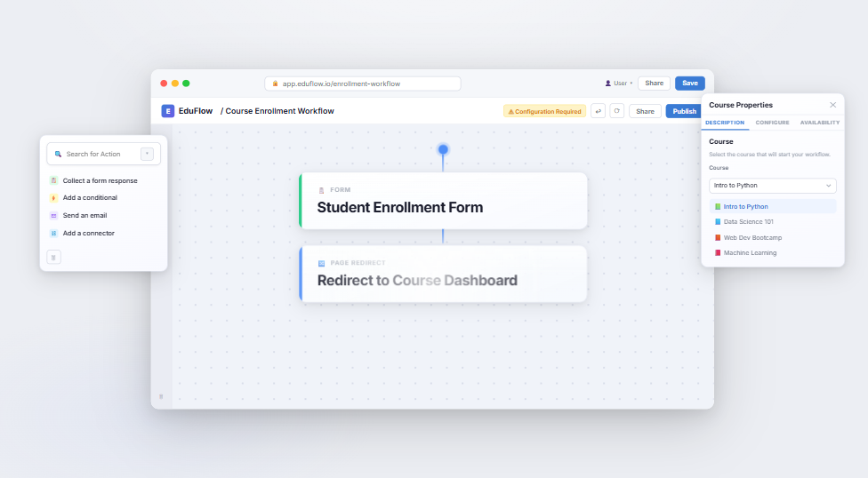868x478 pixels.
Task: Select the Redirect to Course Dashboard node
Action: [x=443, y=274]
